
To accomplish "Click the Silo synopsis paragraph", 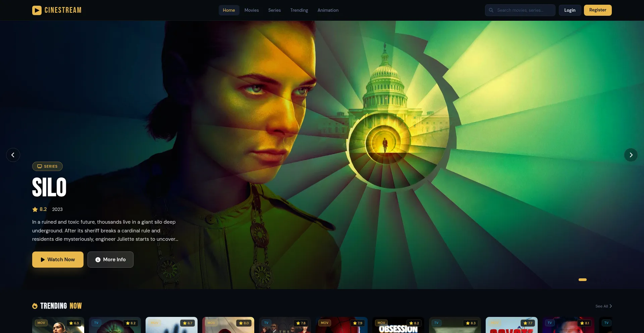I will 105,230.
